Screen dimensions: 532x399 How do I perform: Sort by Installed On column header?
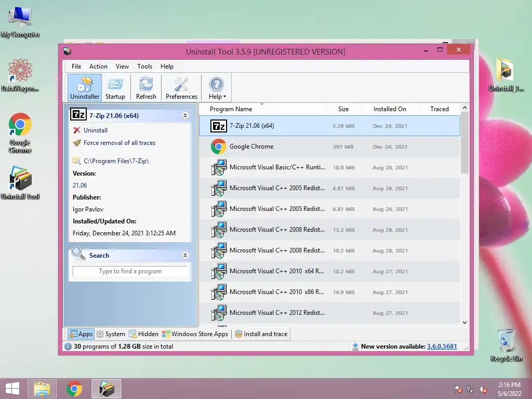(x=390, y=109)
